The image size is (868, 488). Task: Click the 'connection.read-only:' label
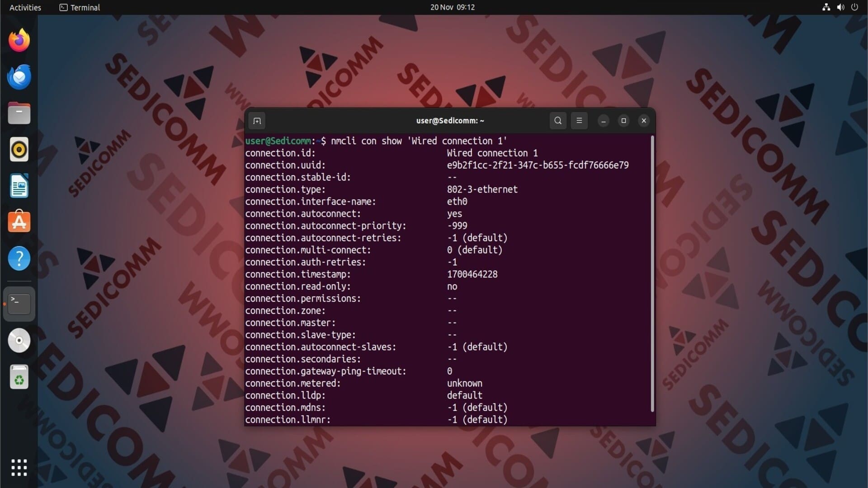pos(298,286)
